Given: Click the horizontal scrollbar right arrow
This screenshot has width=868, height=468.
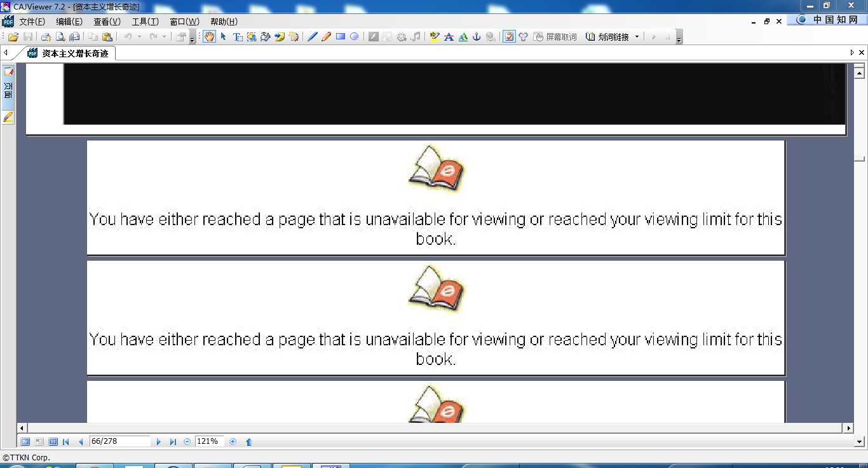Looking at the screenshot, I should click(x=848, y=429).
